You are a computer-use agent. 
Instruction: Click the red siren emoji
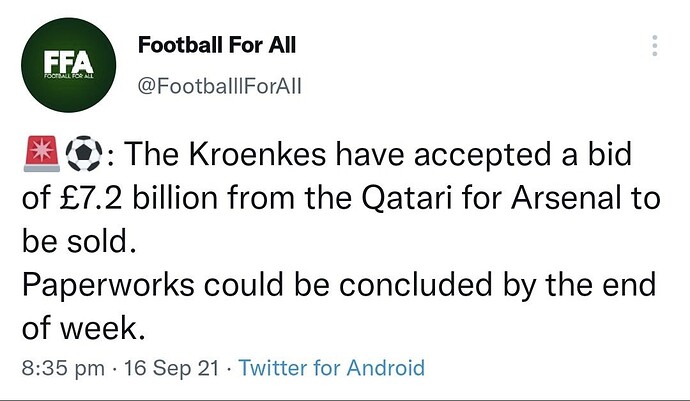click(42, 154)
